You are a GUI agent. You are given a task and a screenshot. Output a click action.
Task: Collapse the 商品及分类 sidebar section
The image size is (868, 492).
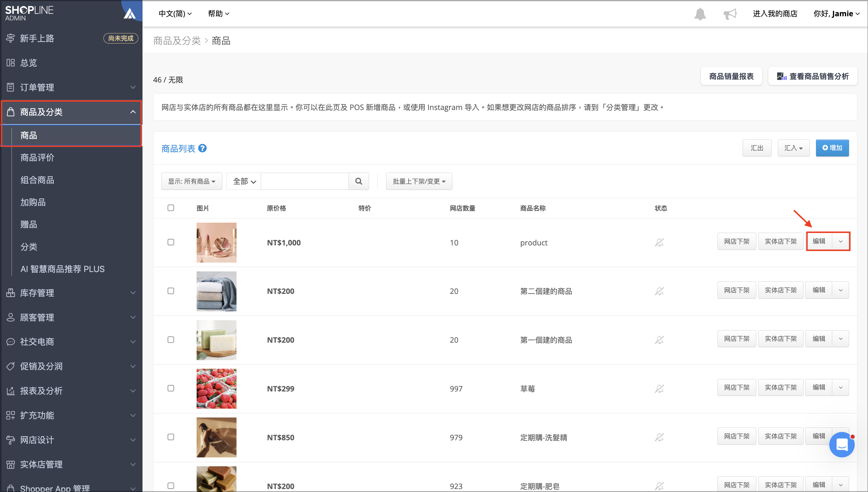coord(71,112)
